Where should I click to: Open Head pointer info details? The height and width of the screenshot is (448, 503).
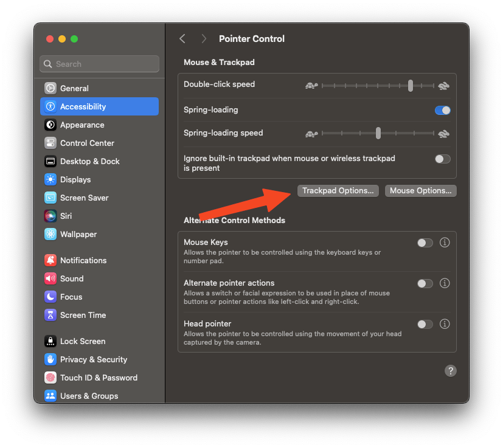coord(445,324)
